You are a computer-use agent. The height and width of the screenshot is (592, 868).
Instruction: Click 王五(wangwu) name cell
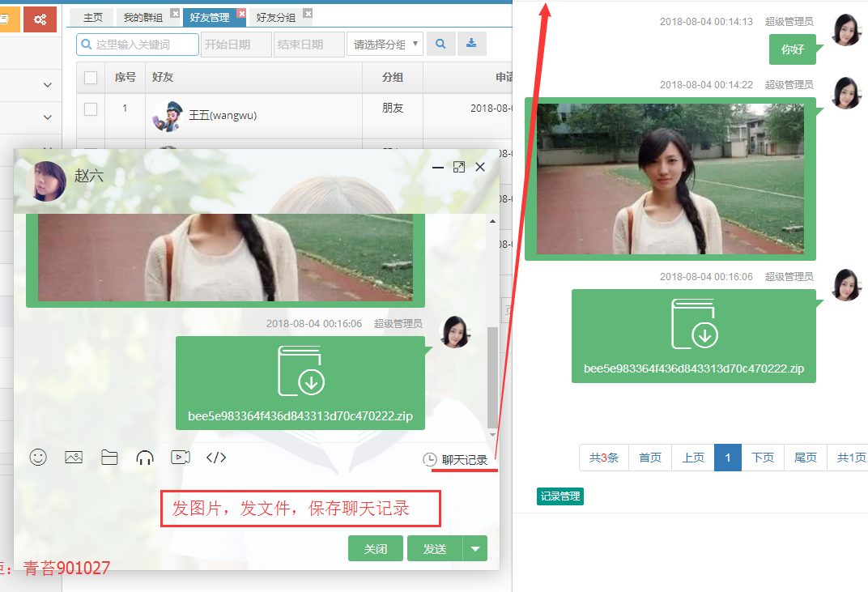click(223, 116)
